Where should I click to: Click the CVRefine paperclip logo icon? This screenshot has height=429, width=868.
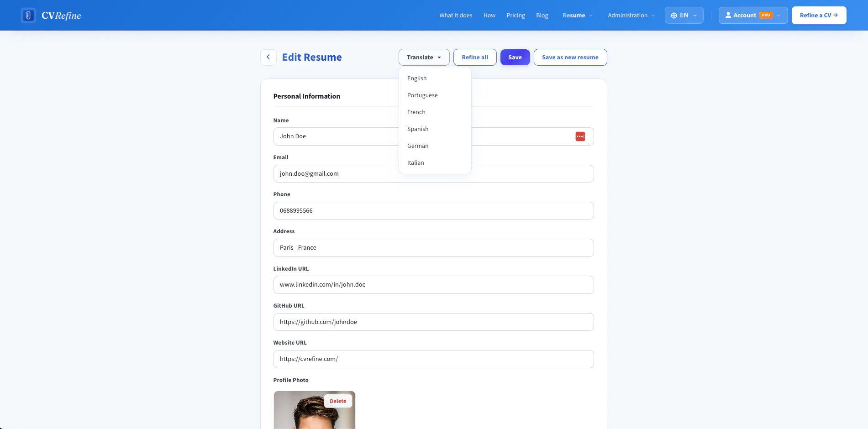tap(28, 16)
